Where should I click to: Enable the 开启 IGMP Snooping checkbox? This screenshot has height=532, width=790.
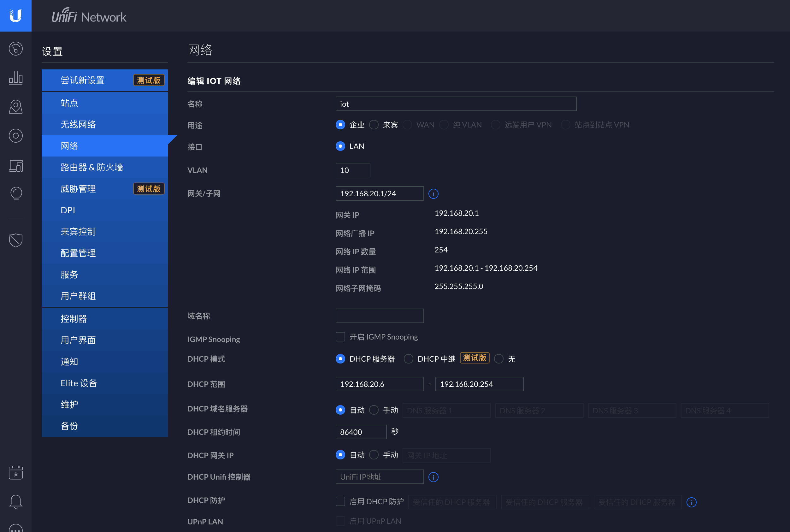pos(340,337)
